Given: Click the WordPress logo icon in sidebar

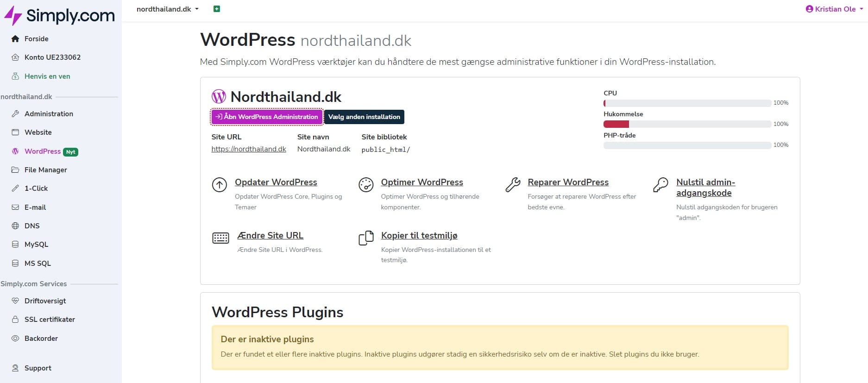Looking at the screenshot, I should 15,151.
